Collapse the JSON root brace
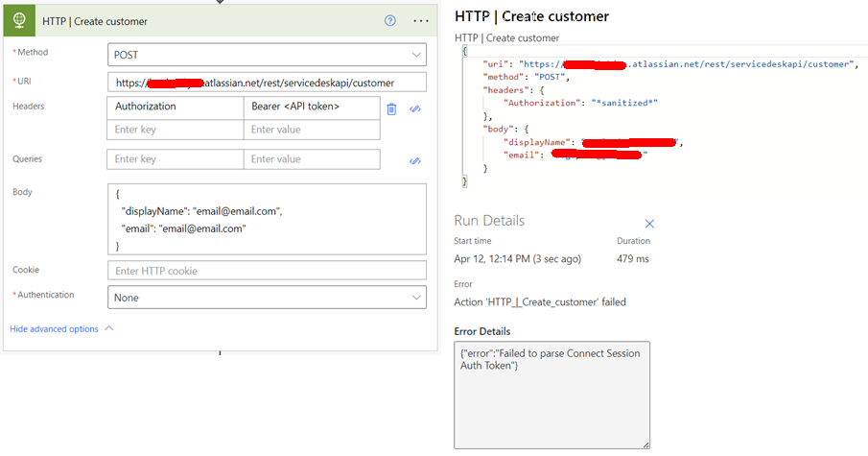The width and height of the screenshot is (868, 456). point(465,51)
